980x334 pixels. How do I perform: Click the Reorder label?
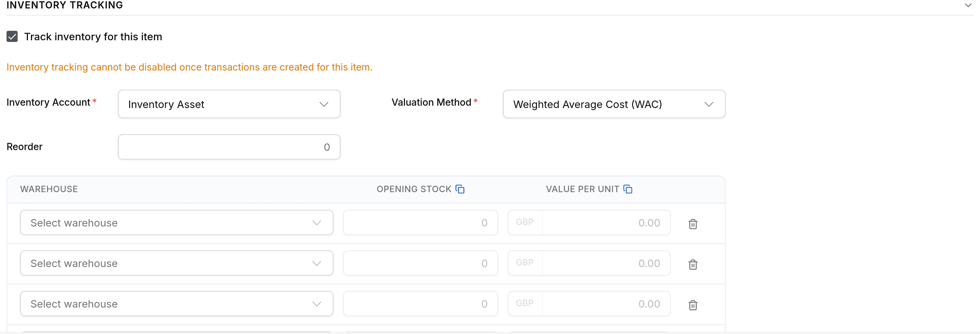pyautogui.click(x=24, y=147)
